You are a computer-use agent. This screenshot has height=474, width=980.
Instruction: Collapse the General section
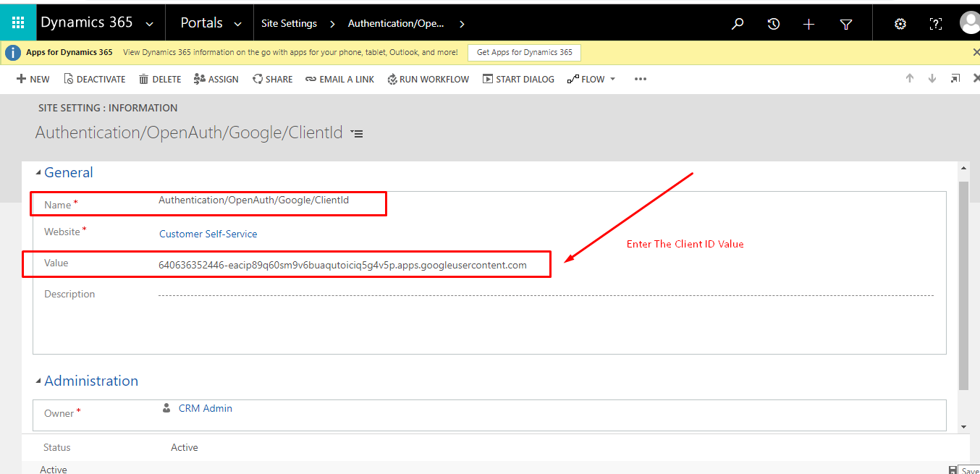tap(38, 172)
